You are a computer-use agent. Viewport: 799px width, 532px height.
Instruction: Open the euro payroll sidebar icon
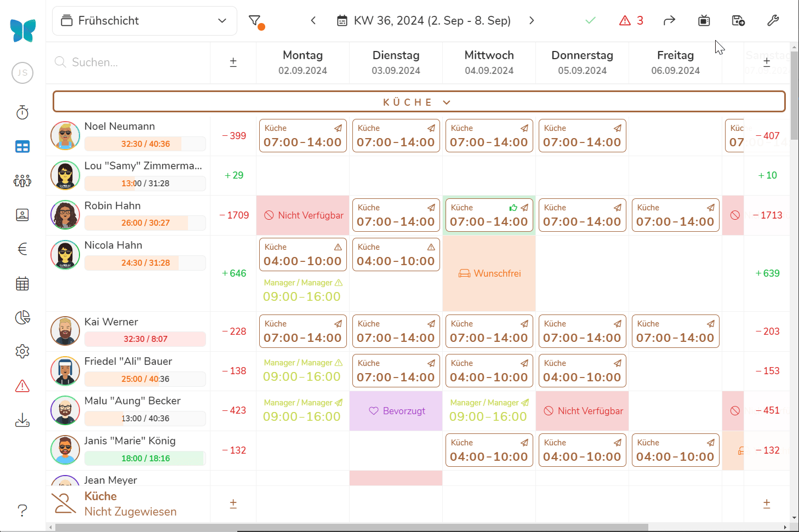[x=22, y=249]
